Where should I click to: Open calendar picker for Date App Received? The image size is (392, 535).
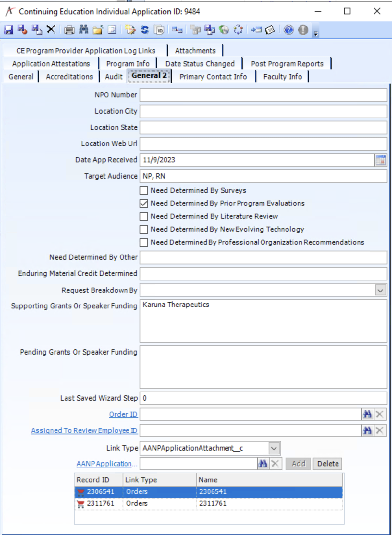[x=380, y=160]
